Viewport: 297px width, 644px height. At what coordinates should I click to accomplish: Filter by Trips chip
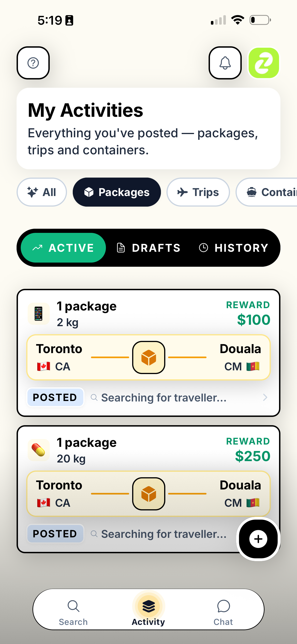coord(198,192)
